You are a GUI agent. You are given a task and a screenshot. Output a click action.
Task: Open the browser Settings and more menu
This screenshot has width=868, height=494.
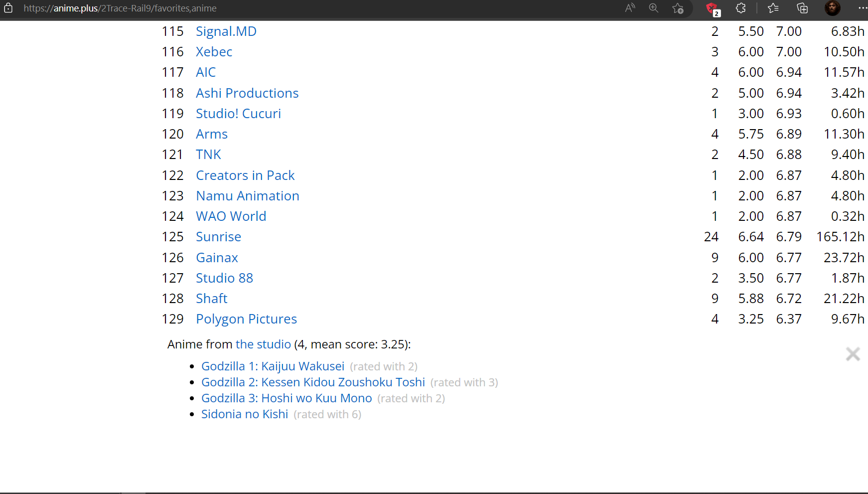point(862,8)
